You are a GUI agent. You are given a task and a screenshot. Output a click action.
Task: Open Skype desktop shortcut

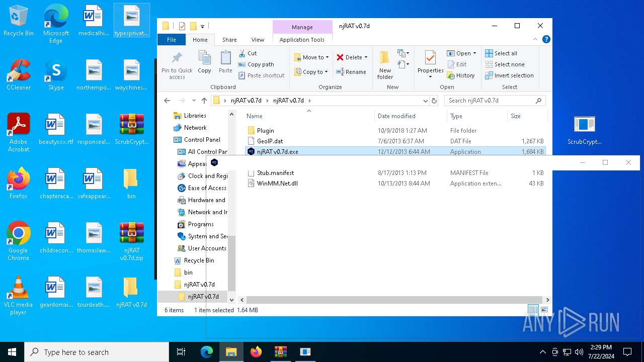[x=56, y=75]
